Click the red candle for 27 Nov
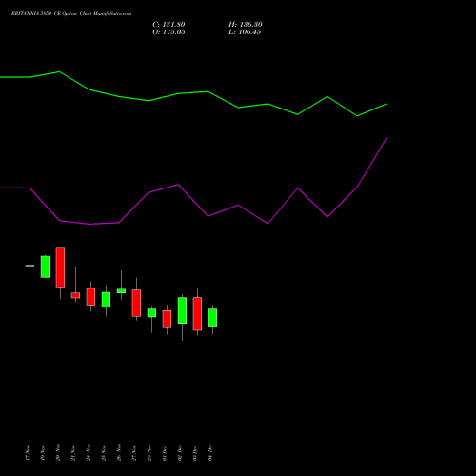This screenshot has width=476, height=476. click(136, 303)
